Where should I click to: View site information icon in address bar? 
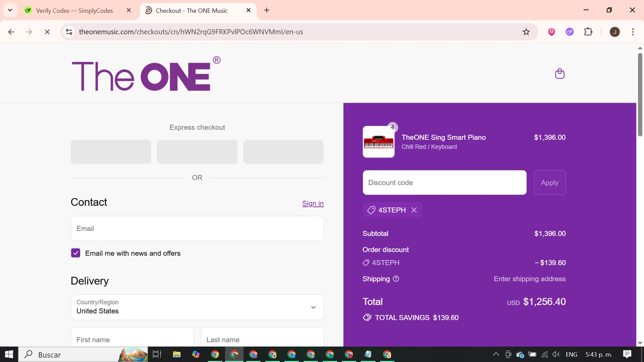[69, 32]
